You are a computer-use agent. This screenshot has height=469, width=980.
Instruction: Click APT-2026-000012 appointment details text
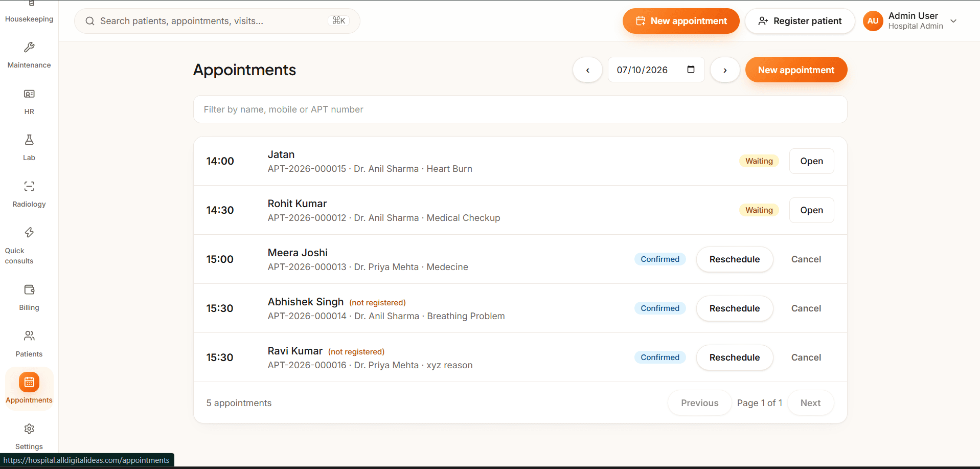pyautogui.click(x=384, y=218)
